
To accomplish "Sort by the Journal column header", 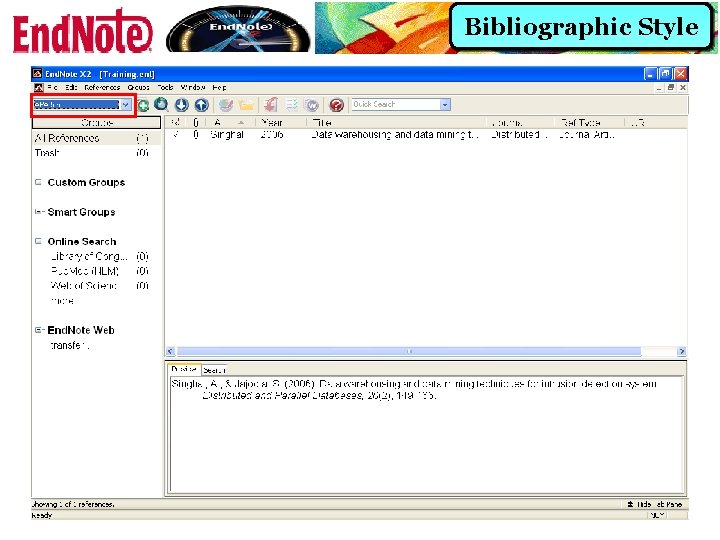I will (x=520, y=123).
